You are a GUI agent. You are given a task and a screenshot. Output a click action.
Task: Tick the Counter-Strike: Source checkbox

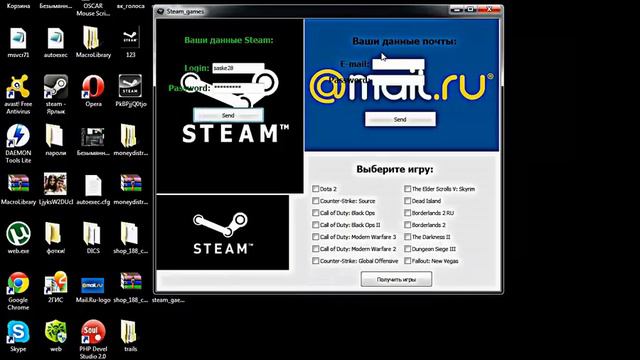tap(316, 201)
